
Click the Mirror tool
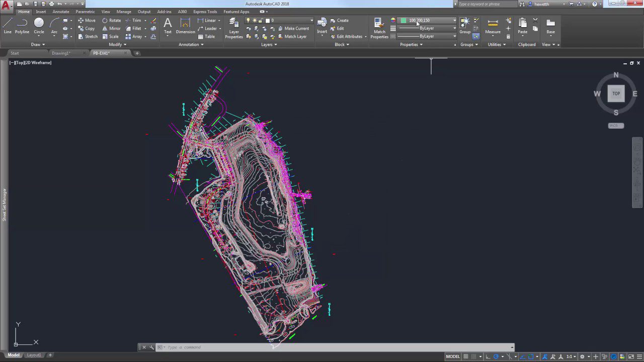[111, 29]
